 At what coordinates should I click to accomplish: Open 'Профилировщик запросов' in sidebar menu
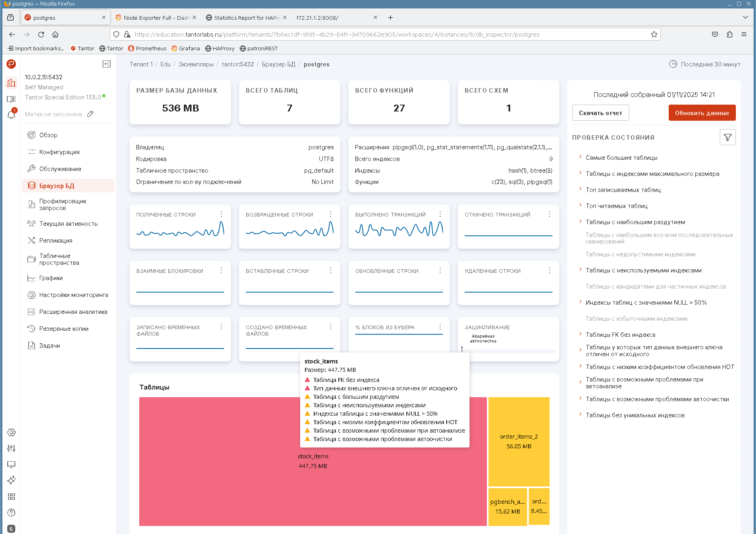(63, 204)
